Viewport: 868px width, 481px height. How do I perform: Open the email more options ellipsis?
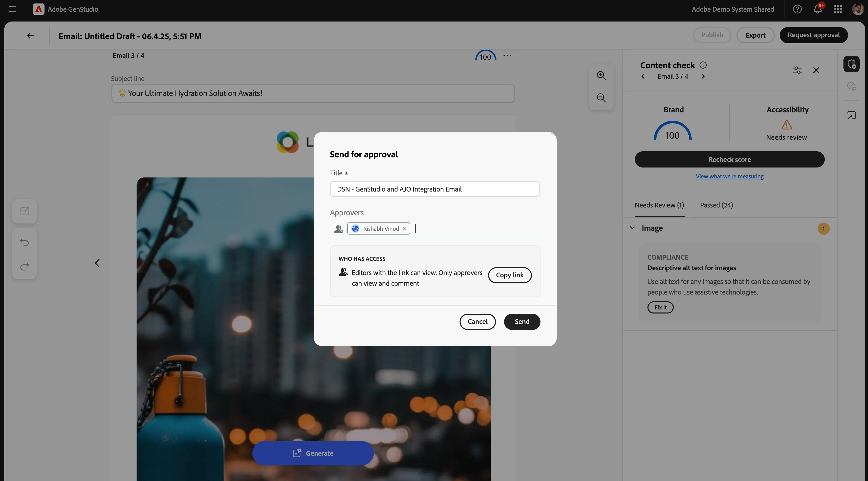(507, 56)
